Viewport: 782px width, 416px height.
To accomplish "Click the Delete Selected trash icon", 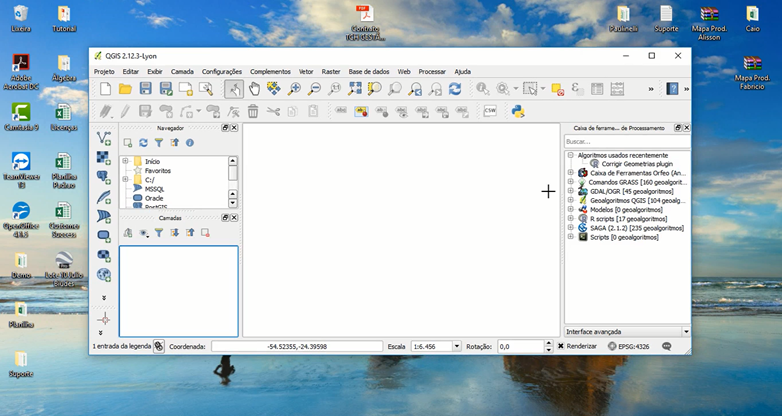I will (253, 111).
